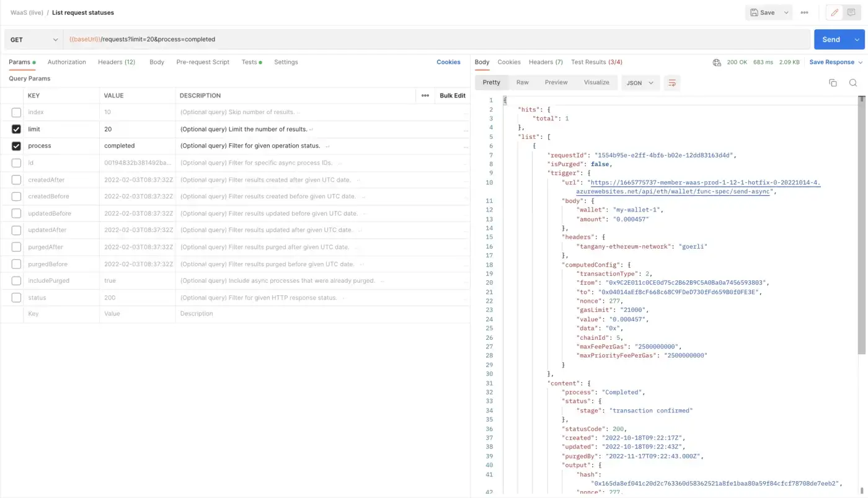868x498 pixels.
Task: Enable the includePurged parameter checkbox
Action: [16, 281]
